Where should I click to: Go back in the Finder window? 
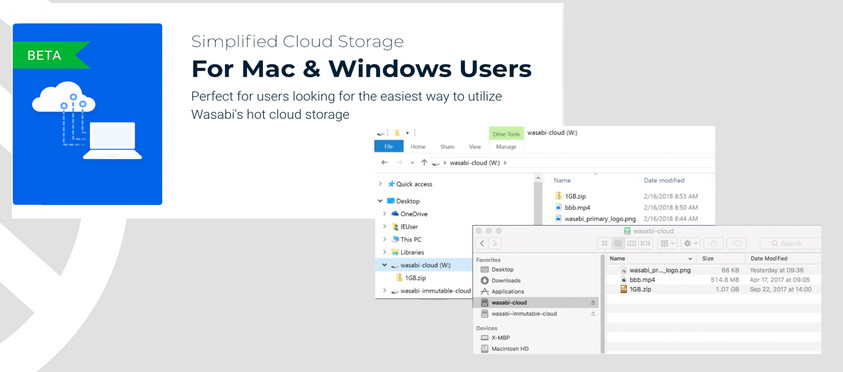point(482,244)
